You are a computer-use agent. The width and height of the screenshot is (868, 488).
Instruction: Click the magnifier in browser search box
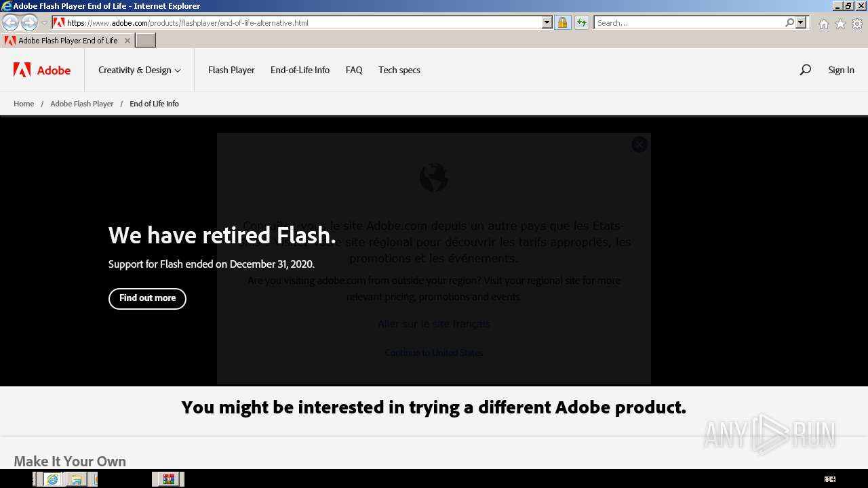click(x=789, y=22)
